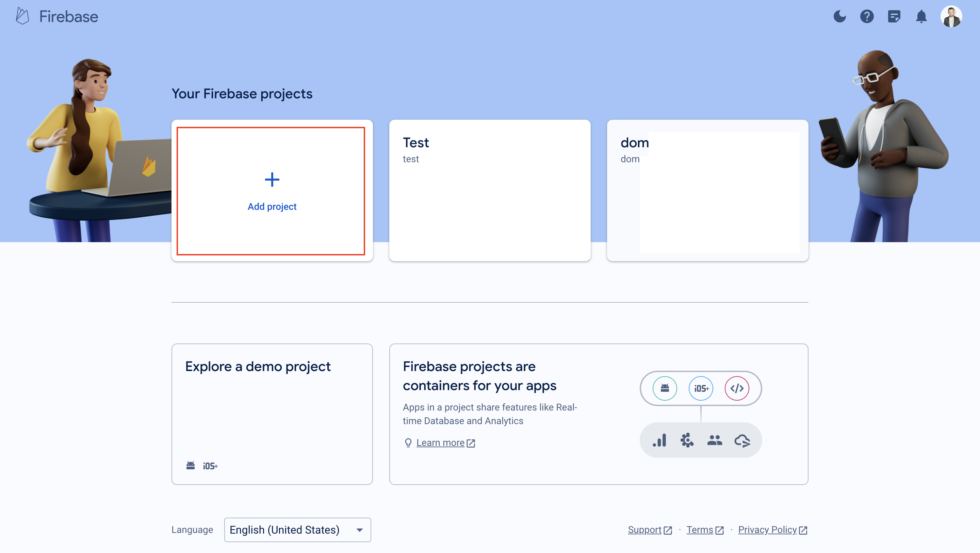Click the web code icon in diagram
980x553 pixels.
click(x=736, y=388)
